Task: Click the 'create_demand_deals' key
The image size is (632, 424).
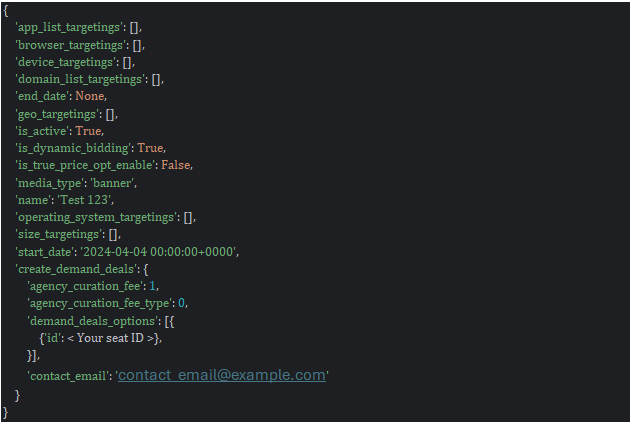Action: tap(78, 269)
